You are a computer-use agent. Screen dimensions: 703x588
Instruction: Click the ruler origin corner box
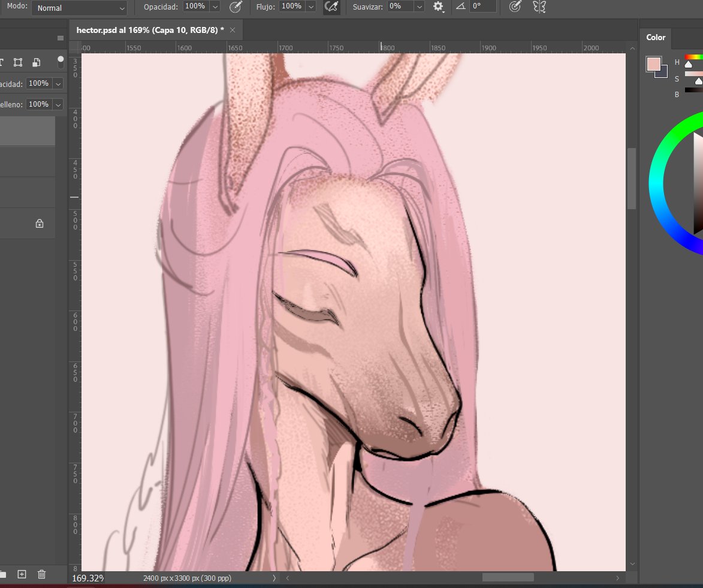[75, 47]
